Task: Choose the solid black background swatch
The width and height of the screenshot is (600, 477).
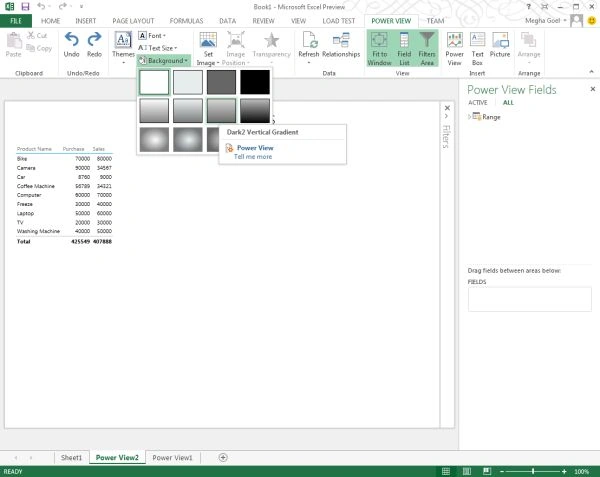Action: [255, 82]
